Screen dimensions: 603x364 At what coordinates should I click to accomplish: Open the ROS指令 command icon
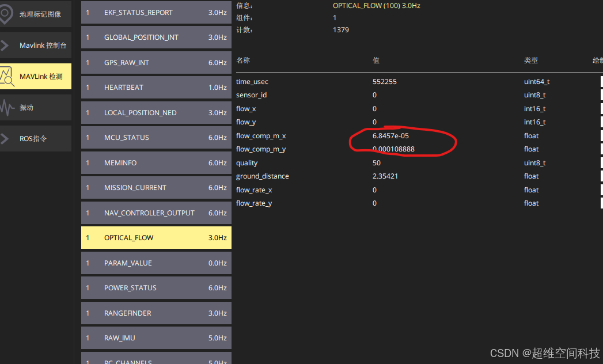pos(5,139)
